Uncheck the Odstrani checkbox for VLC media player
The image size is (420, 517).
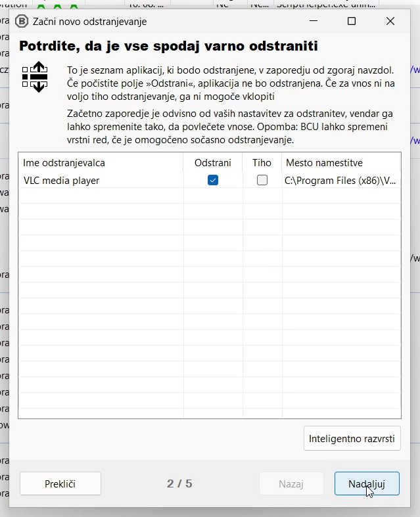(x=212, y=180)
